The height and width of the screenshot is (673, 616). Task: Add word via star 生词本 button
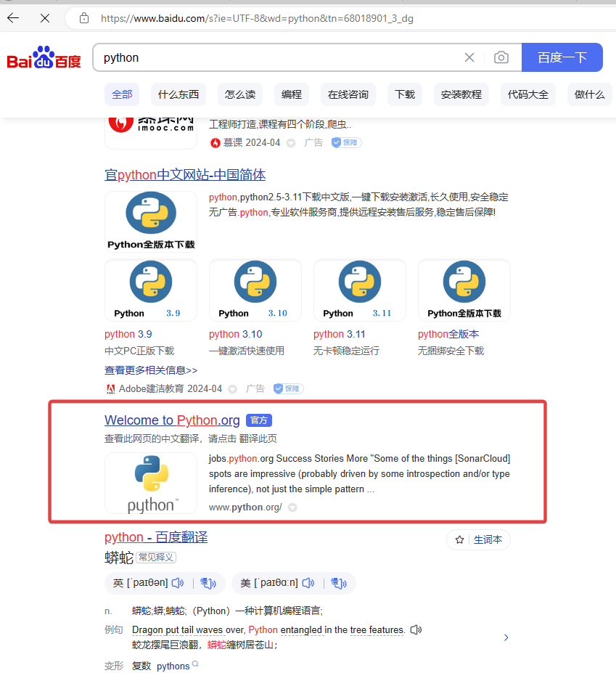tap(478, 539)
